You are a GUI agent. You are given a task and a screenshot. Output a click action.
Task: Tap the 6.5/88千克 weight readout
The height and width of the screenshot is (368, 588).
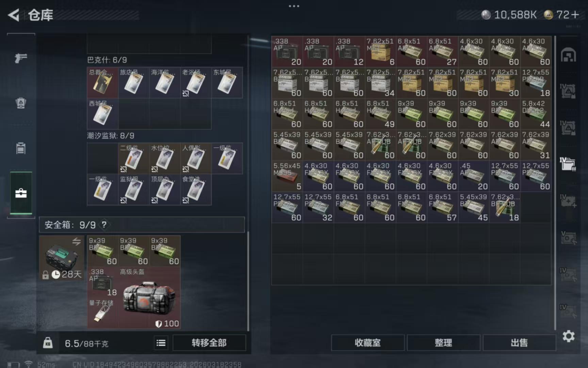pyautogui.click(x=86, y=343)
